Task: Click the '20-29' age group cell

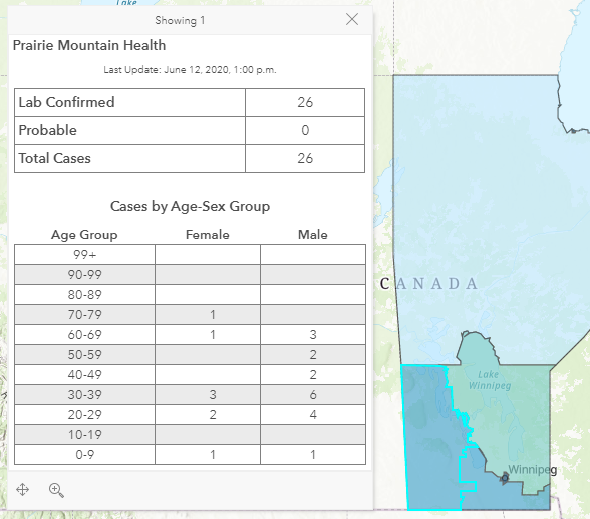Action: pos(85,414)
